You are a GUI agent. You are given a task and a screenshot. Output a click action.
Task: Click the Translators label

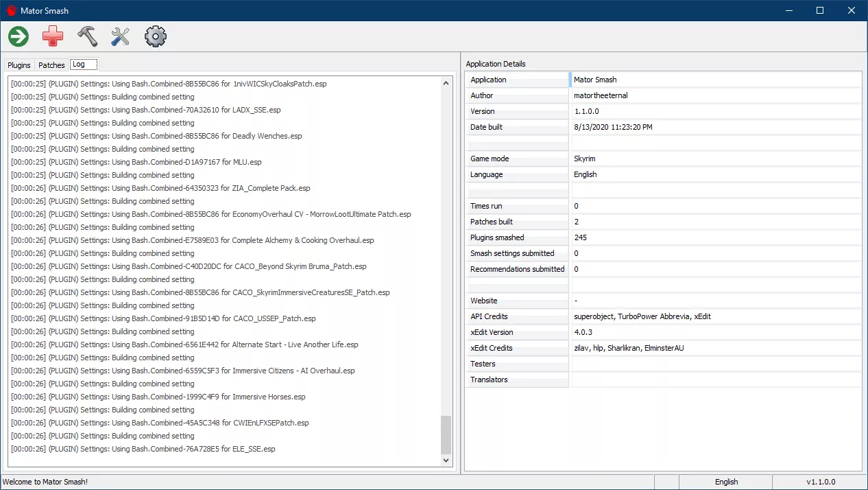[x=489, y=380]
